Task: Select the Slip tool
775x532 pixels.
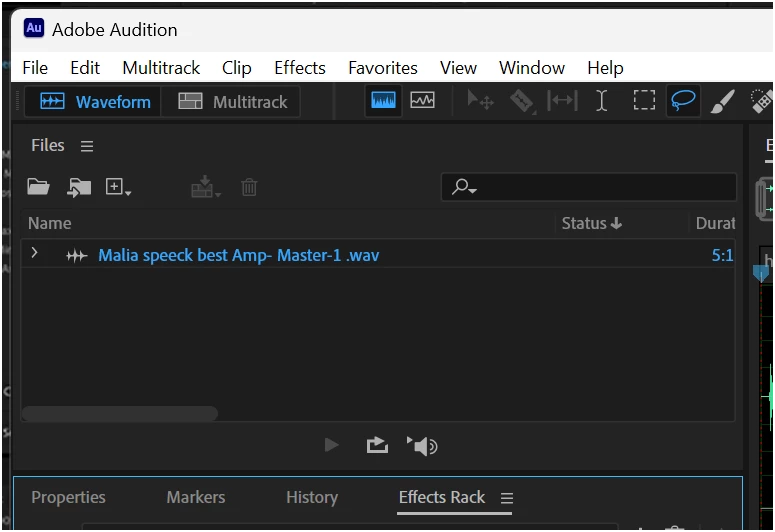Action: (x=562, y=101)
